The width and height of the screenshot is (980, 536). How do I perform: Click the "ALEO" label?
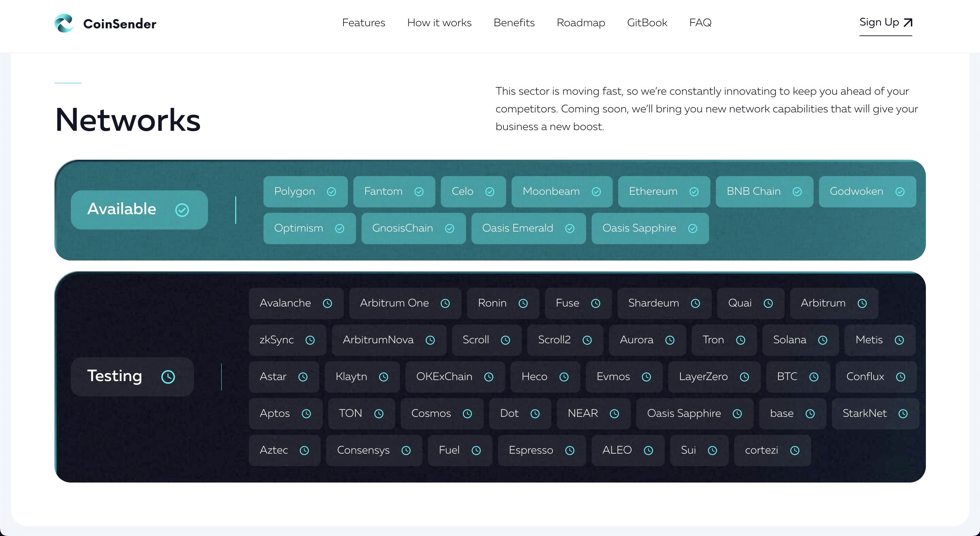coord(617,450)
